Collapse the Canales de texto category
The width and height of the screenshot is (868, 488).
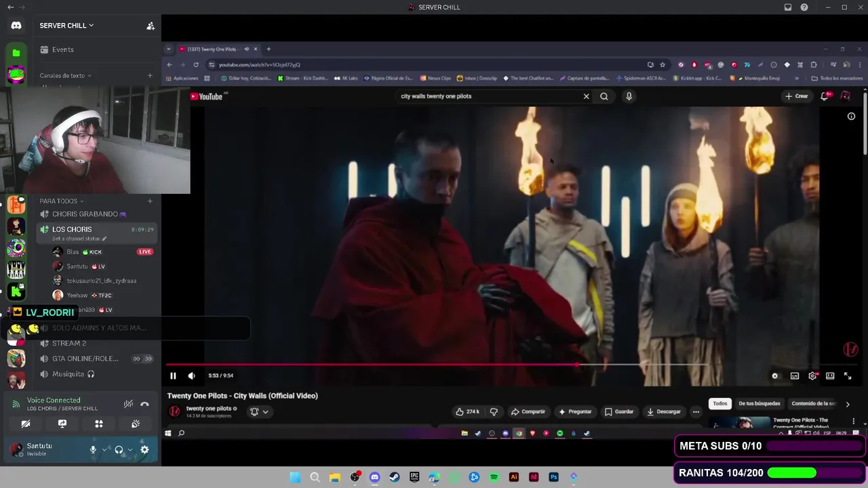click(x=65, y=75)
